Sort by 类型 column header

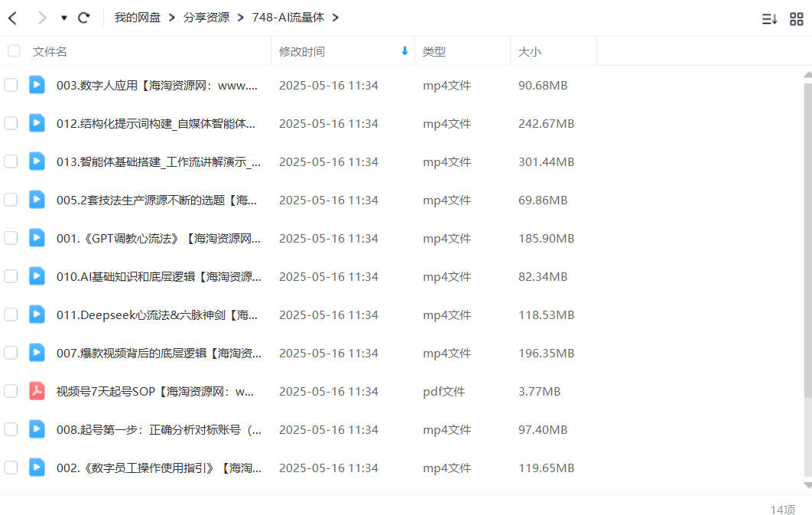(434, 52)
